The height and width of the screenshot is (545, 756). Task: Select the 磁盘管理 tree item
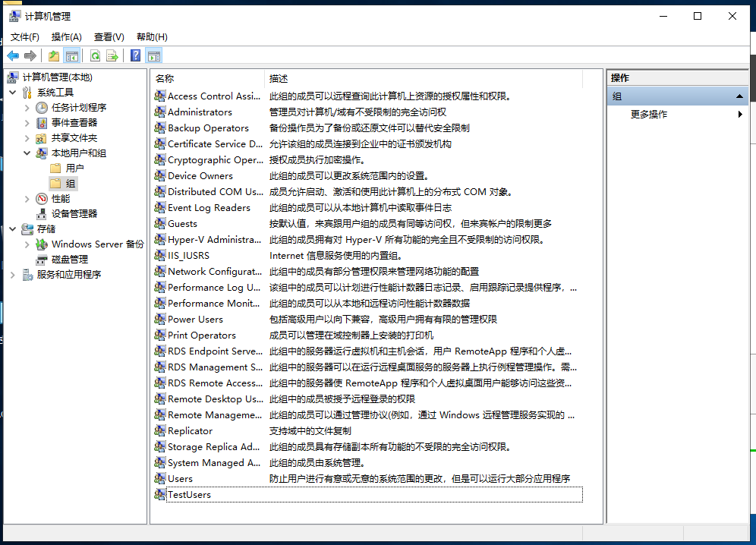pos(70,260)
